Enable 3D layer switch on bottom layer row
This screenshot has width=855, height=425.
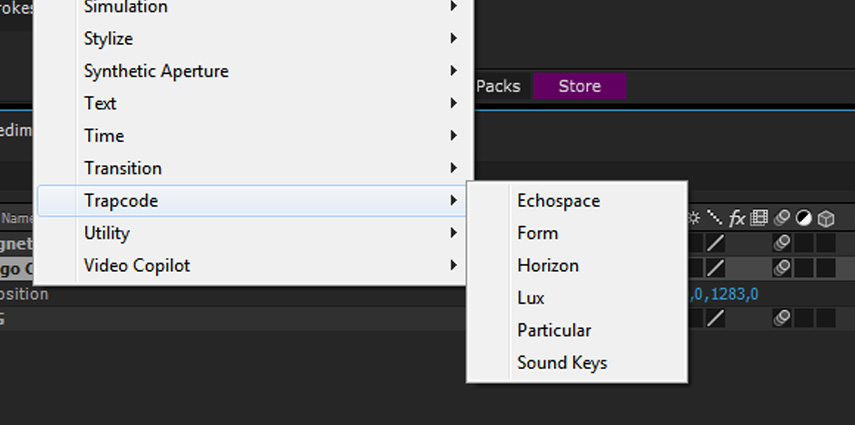826,318
